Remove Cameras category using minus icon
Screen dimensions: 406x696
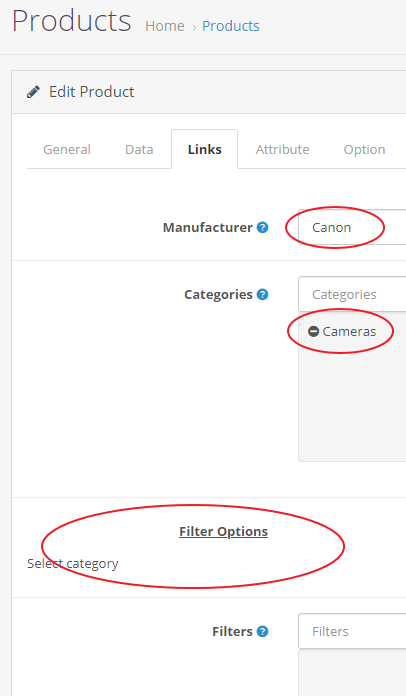pos(313,331)
